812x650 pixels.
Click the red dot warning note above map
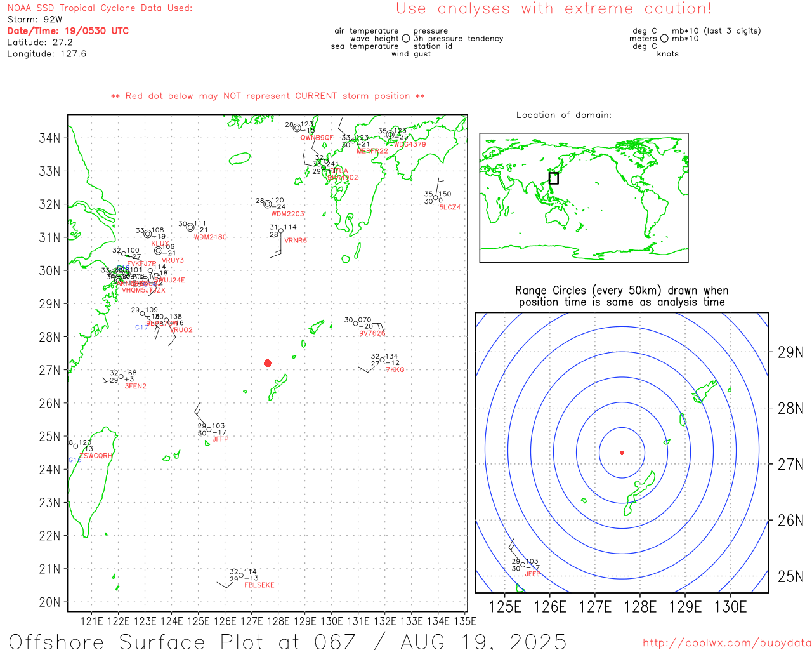268,96
